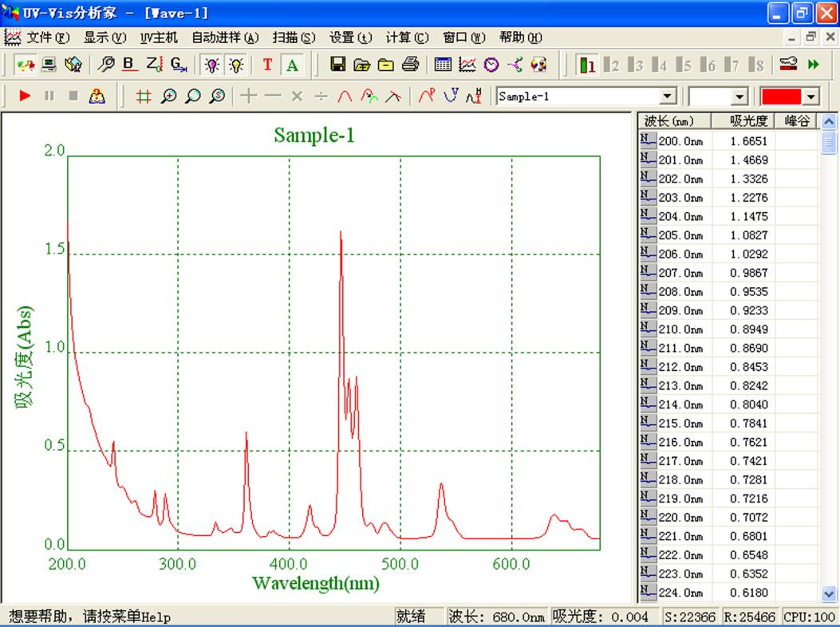This screenshot has height=627, width=840.
Task: Click the zoom-in magnifier icon
Action: point(168,97)
